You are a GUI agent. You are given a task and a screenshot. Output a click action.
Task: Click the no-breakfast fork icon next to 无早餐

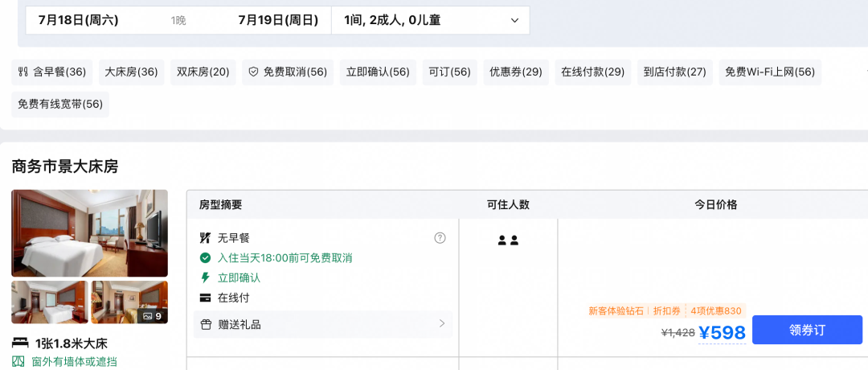tap(205, 238)
